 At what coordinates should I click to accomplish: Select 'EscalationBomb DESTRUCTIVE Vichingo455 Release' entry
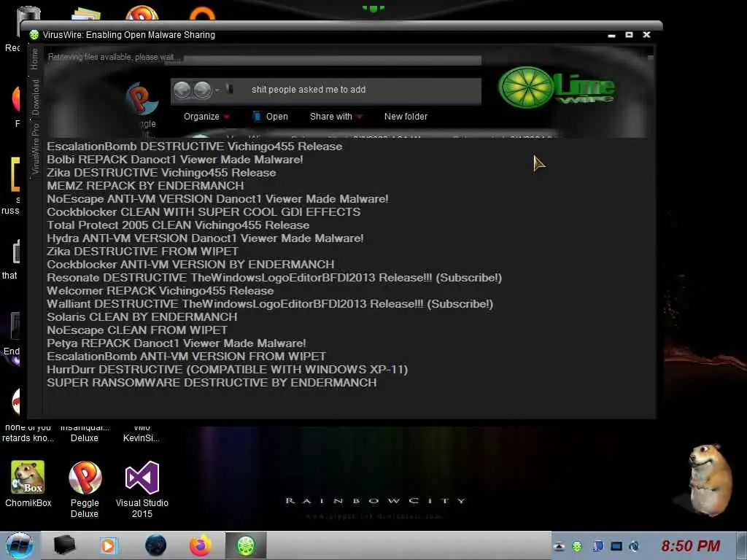pos(194,146)
